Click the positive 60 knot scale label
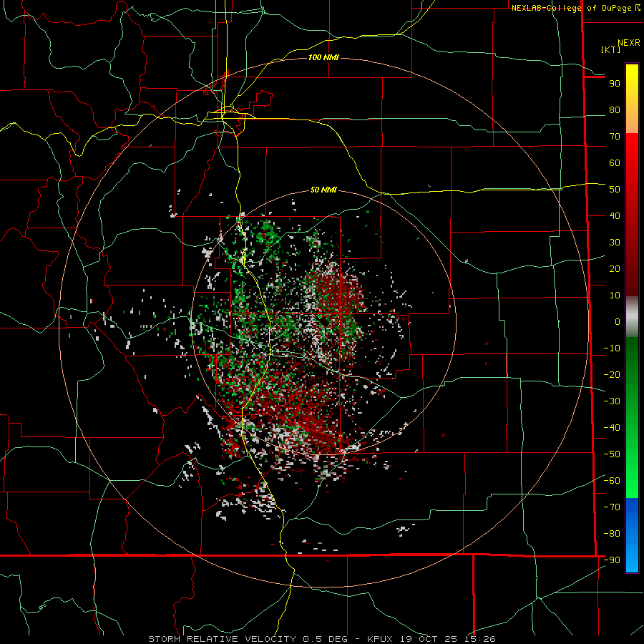This screenshot has width=644, height=644. (615, 163)
